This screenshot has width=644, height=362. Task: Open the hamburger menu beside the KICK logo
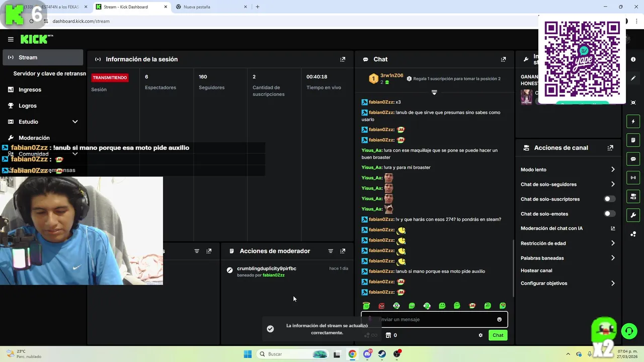coord(11,39)
